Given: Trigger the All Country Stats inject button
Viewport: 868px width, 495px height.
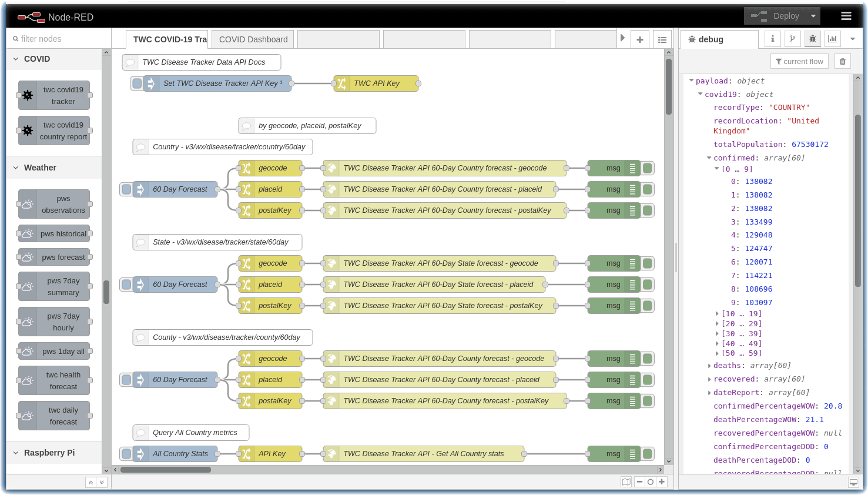Looking at the screenshot, I should pyautogui.click(x=126, y=454).
